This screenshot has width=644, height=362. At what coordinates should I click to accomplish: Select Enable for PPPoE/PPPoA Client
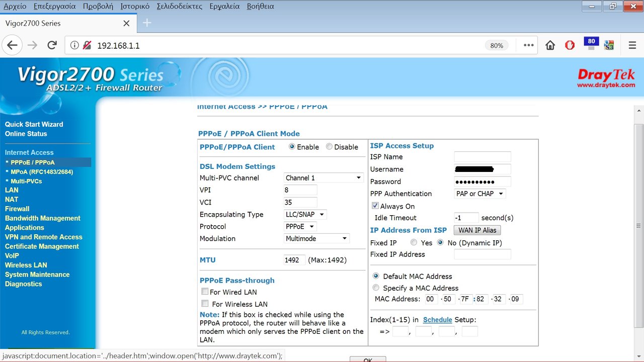coord(292,147)
